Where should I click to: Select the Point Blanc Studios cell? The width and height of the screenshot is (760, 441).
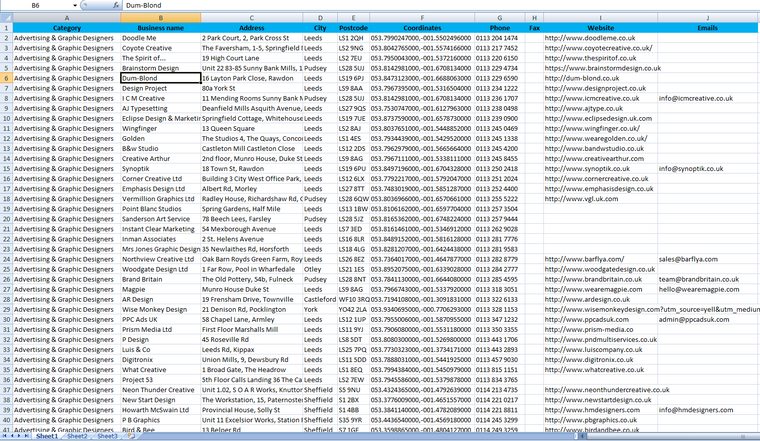pos(160,209)
